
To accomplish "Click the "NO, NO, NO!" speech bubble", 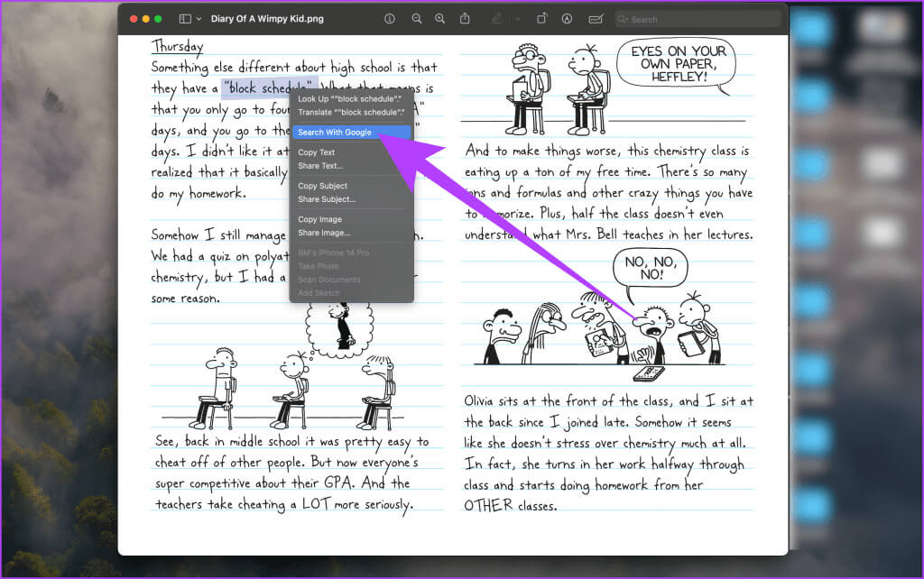I will point(651,268).
